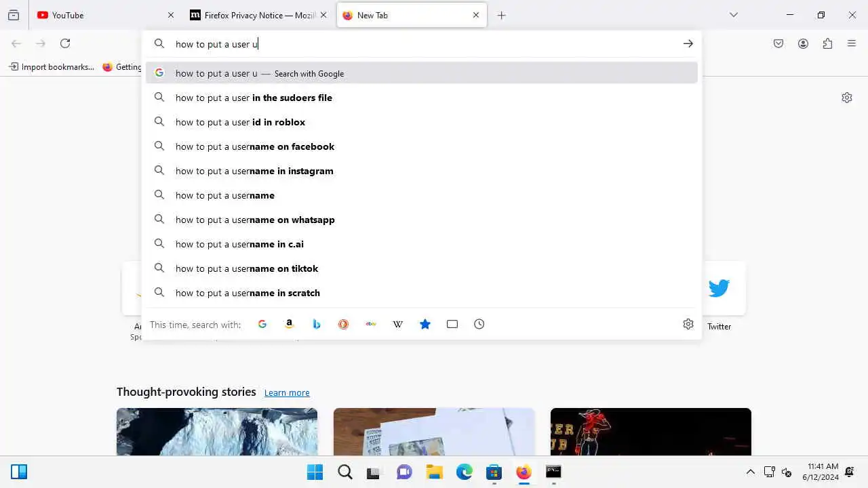
Task: Search with DuckDuckGo one-off icon
Action: [x=344, y=324]
